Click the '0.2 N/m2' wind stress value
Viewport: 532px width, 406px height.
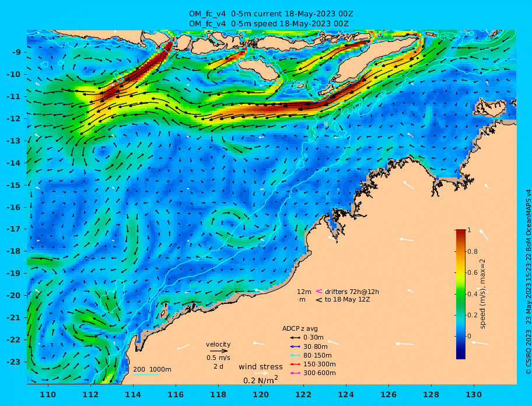[x=261, y=380]
